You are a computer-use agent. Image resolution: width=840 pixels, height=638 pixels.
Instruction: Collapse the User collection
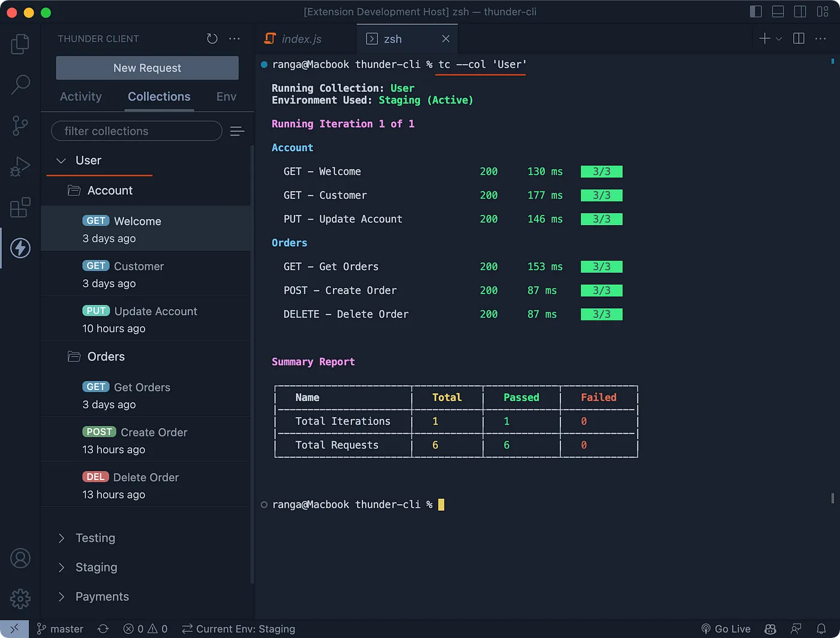61,161
